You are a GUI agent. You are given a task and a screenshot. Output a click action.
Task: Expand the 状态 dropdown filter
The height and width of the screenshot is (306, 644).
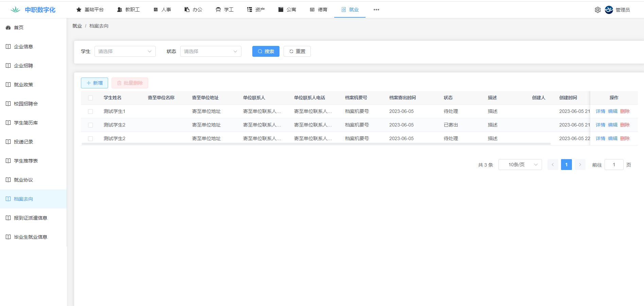(210, 51)
